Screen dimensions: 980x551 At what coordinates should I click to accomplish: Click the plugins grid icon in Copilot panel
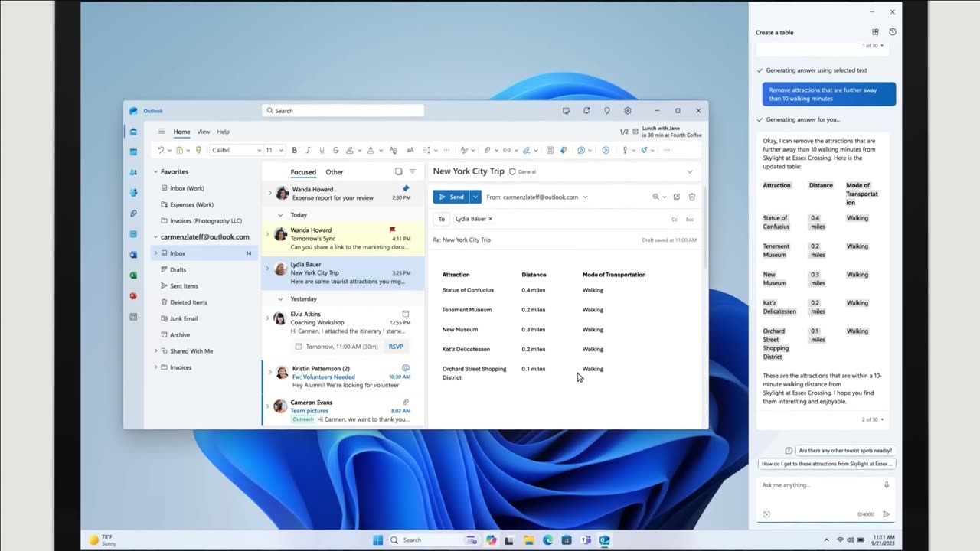tap(875, 32)
